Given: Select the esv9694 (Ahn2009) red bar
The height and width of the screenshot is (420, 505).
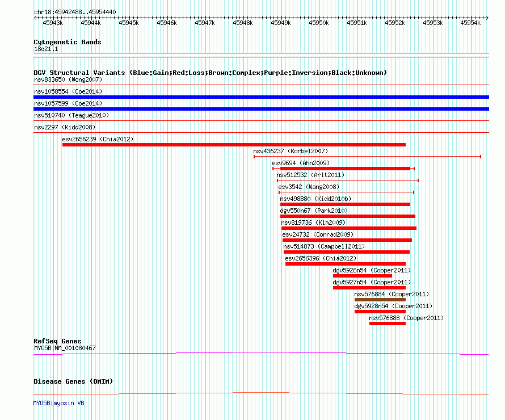Looking at the screenshot, I should [345, 169].
